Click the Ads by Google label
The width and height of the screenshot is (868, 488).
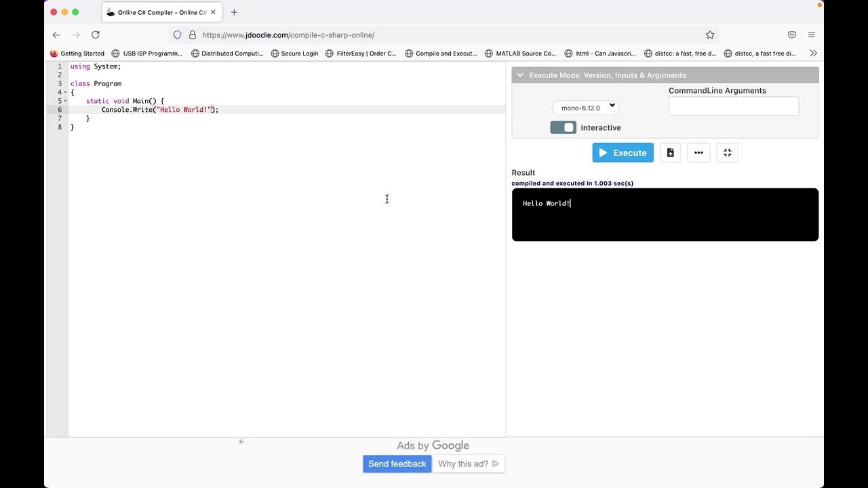(433, 445)
